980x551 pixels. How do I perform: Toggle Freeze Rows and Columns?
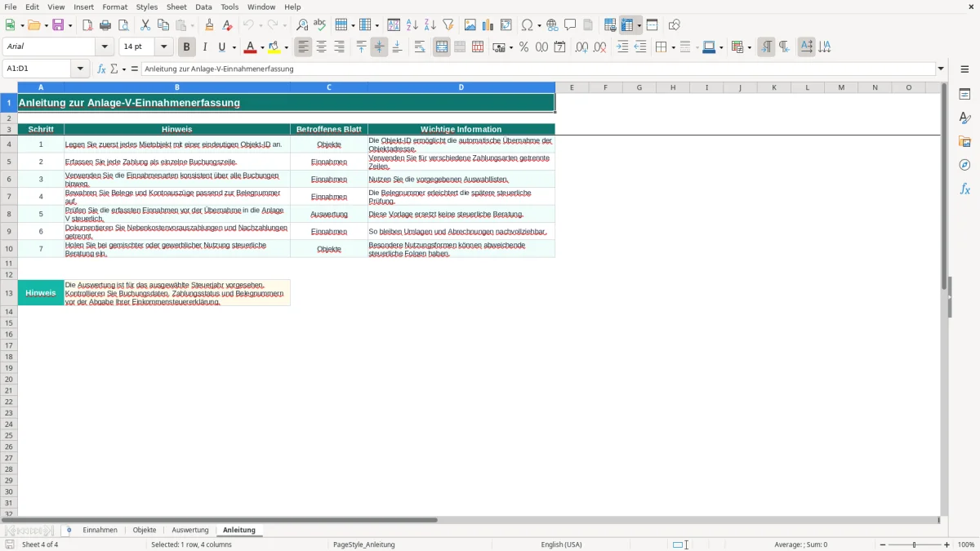(627, 25)
